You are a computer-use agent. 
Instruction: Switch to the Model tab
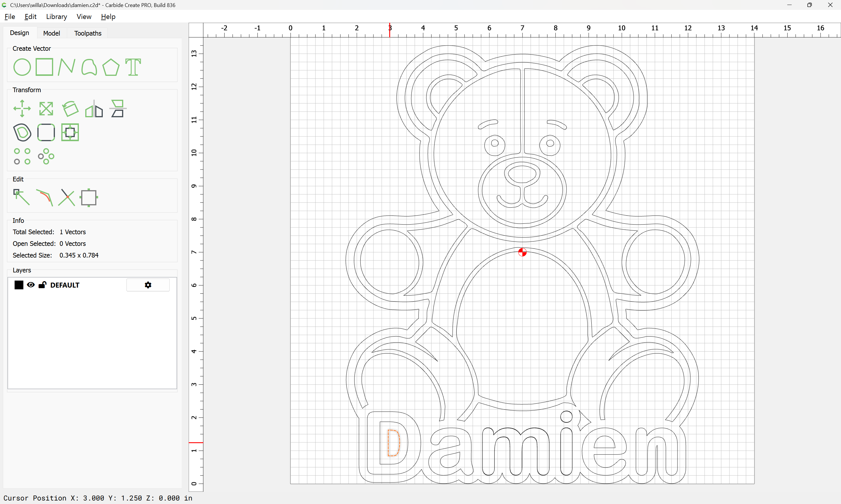tap(51, 33)
